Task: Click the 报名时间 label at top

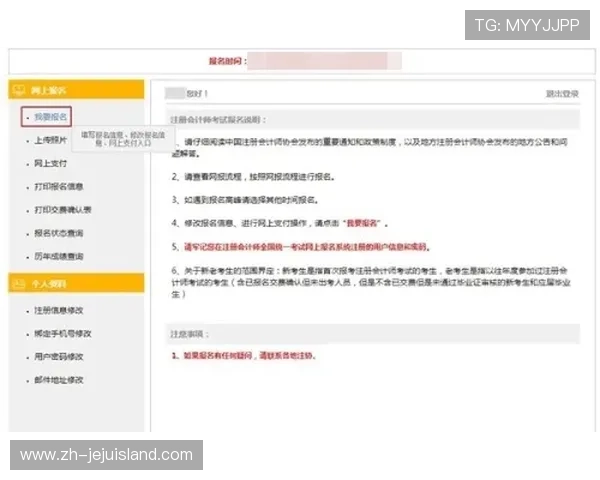Action: pyautogui.click(x=227, y=61)
